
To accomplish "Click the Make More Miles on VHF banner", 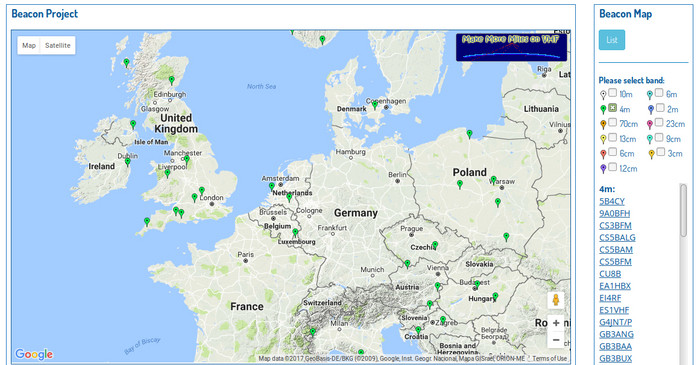I will click(511, 47).
